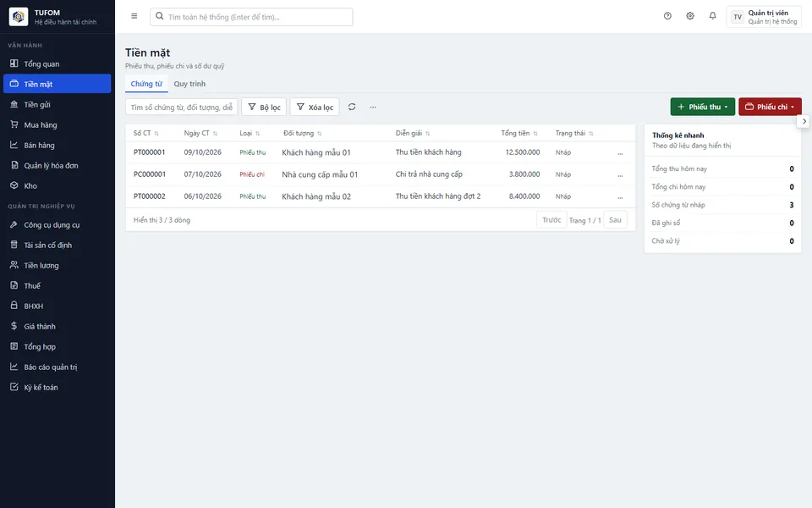
Task: Sort the table by Đối tượng
Action: coord(303,133)
